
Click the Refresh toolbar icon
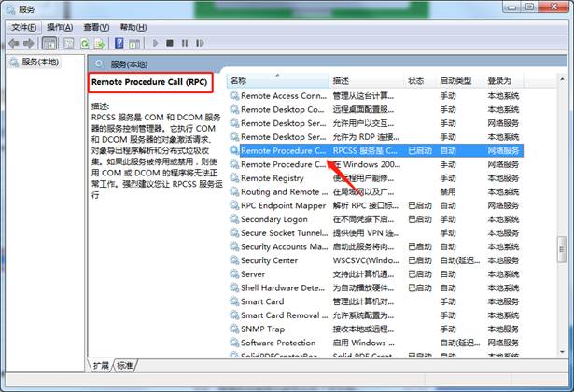click(86, 43)
